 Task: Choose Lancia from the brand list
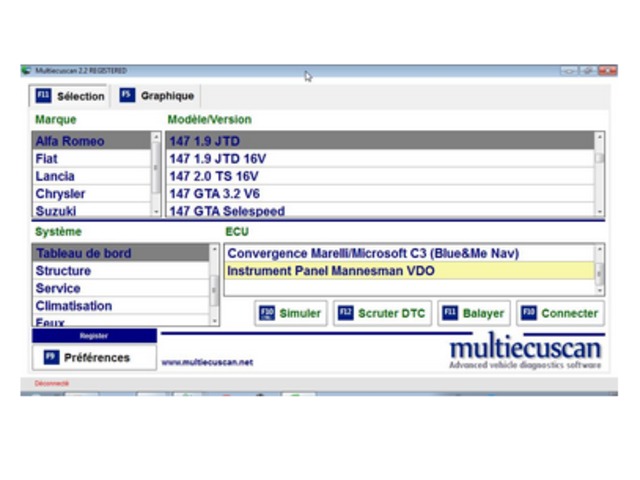click(91, 176)
